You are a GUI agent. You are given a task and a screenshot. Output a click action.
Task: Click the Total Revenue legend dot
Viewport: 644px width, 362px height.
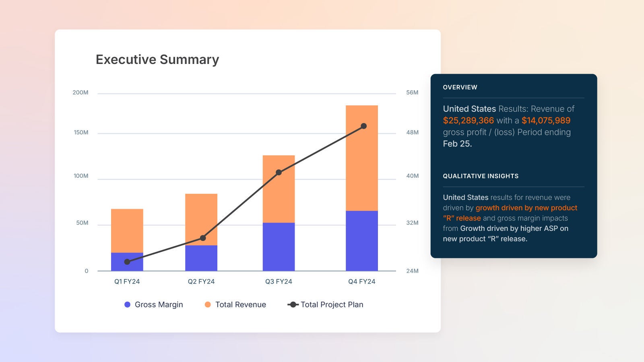[x=208, y=304]
